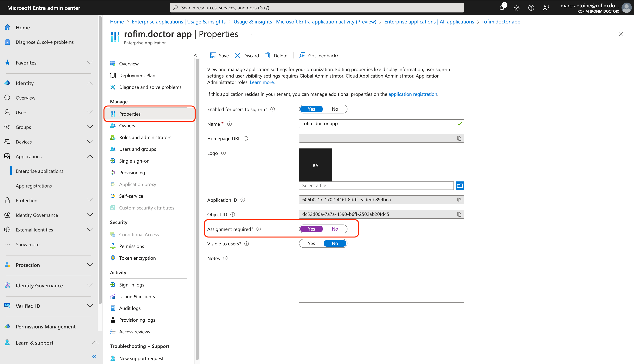Expand the Users menu chevron
This screenshot has height=364, width=634.
(x=90, y=112)
